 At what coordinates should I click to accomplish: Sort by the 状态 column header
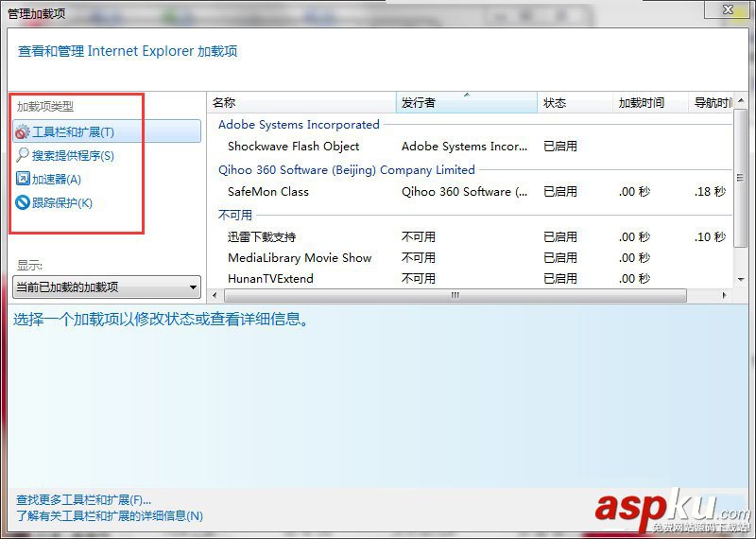pos(575,102)
